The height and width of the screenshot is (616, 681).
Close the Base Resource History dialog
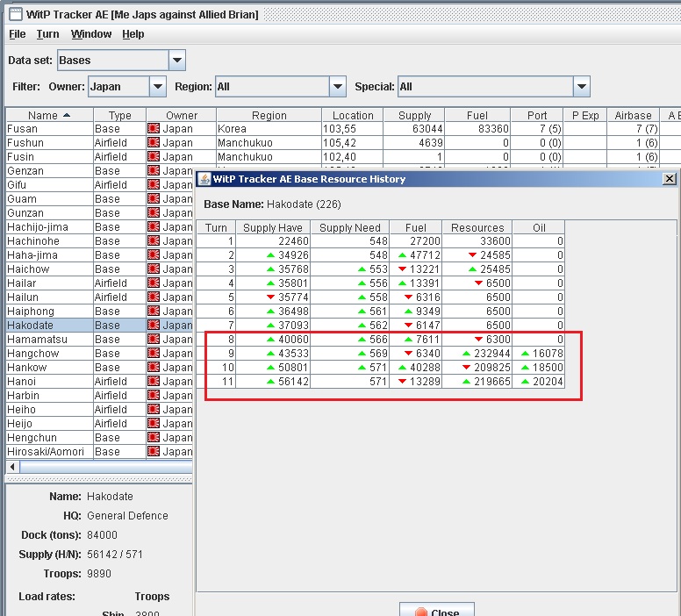pos(670,178)
